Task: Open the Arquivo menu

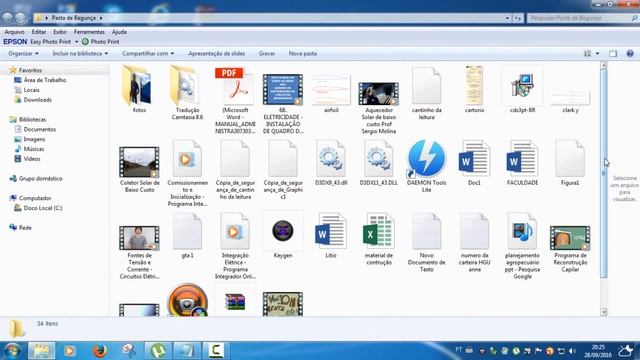Action: pyautogui.click(x=14, y=32)
